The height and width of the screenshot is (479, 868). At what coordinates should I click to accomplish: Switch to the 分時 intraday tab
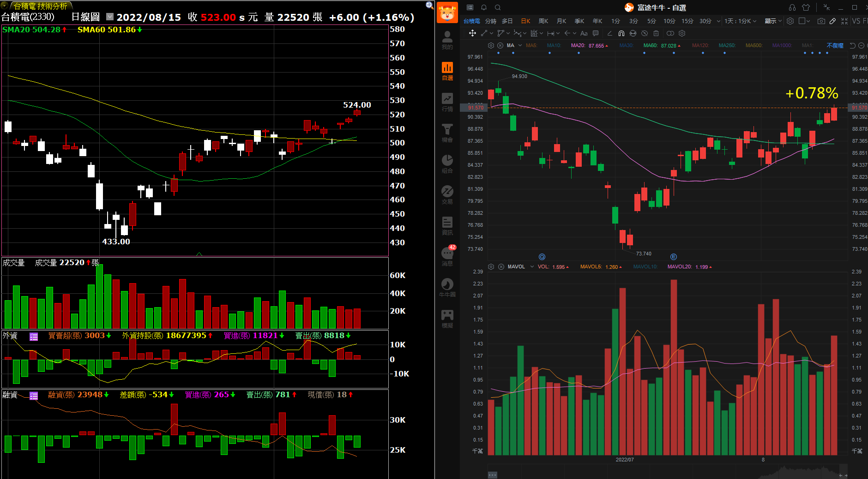click(x=491, y=21)
